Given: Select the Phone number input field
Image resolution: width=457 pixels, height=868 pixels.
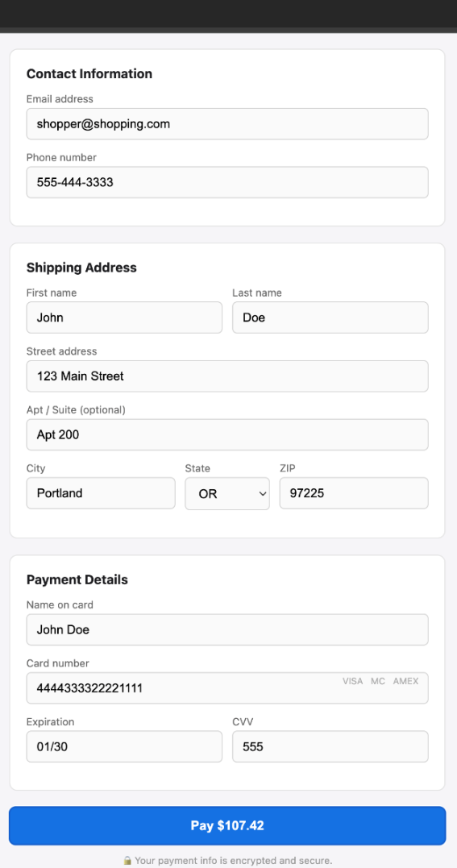Looking at the screenshot, I should click(x=227, y=182).
